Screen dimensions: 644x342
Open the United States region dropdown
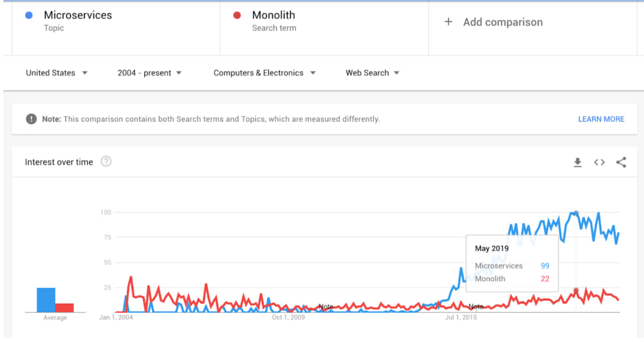[x=56, y=73]
